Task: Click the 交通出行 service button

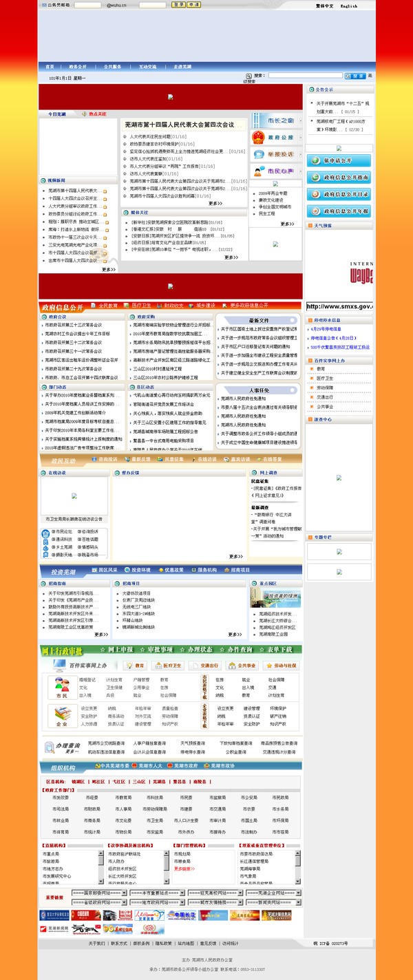Action: click(x=206, y=665)
